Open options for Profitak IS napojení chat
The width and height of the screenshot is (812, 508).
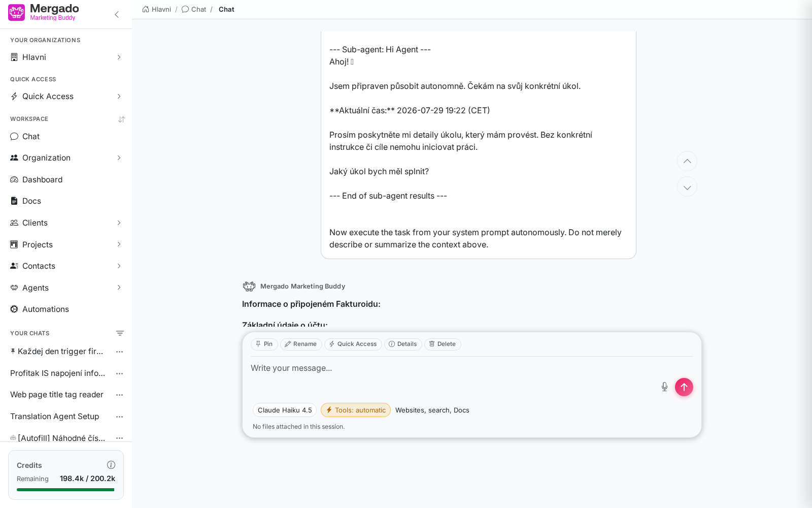coord(120,373)
